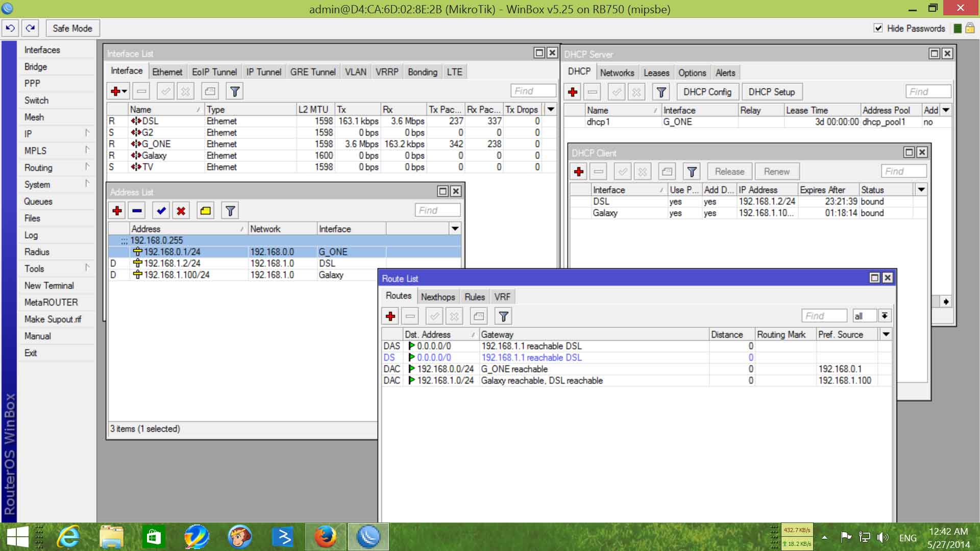Switch to Firefox in taskbar
980x551 pixels.
[325, 537]
